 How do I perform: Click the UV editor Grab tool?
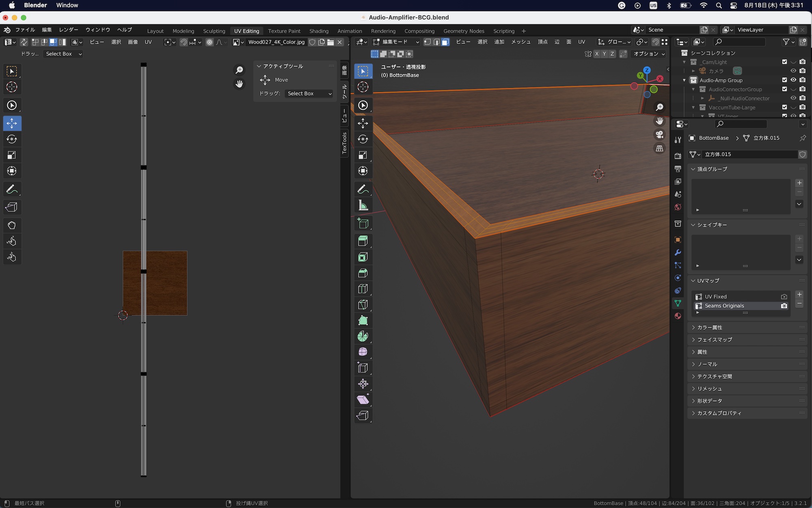click(x=12, y=226)
